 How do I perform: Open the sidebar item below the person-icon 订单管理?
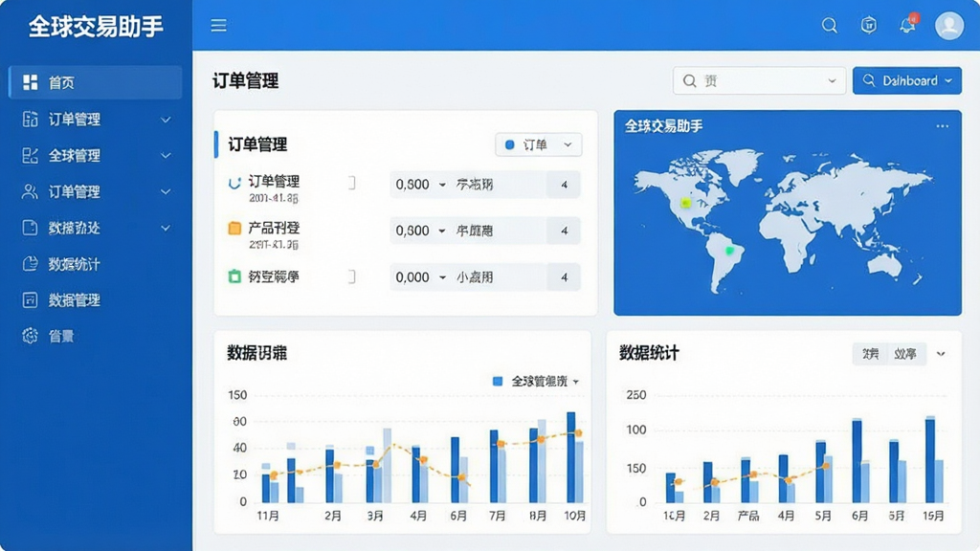point(96,228)
